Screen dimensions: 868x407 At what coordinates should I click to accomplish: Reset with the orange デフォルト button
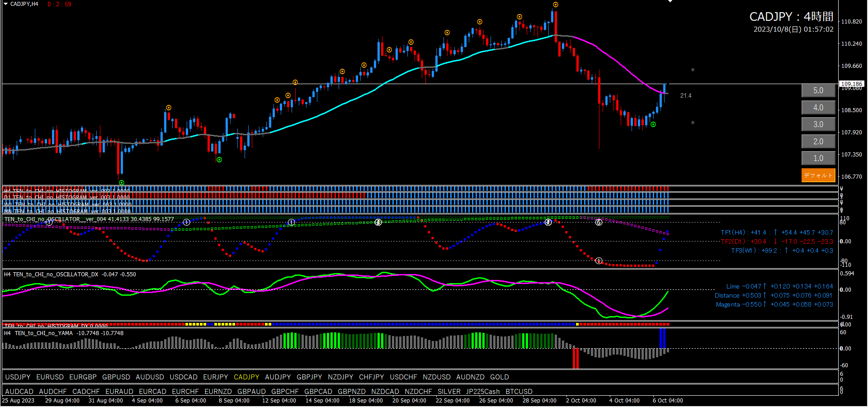818,175
